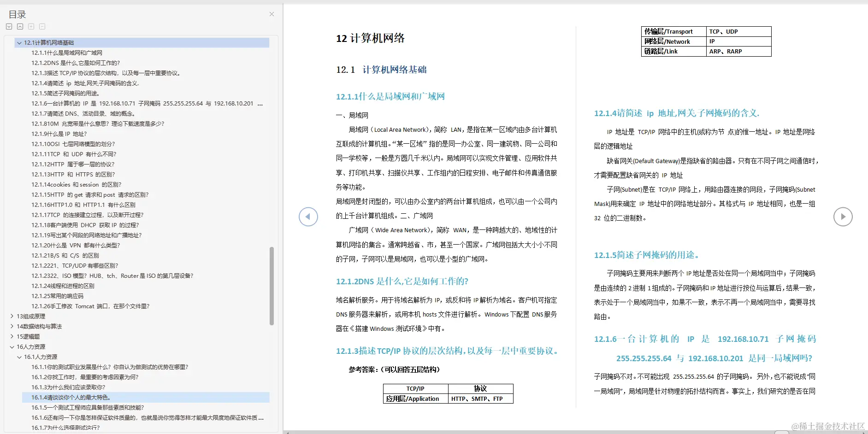Expand the 14数据结构与算法 section

12,326
